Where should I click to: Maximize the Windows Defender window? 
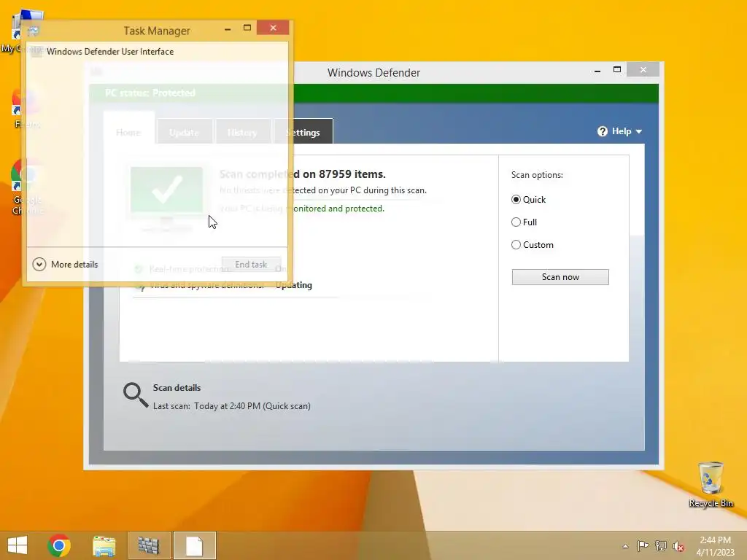click(617, 69)
